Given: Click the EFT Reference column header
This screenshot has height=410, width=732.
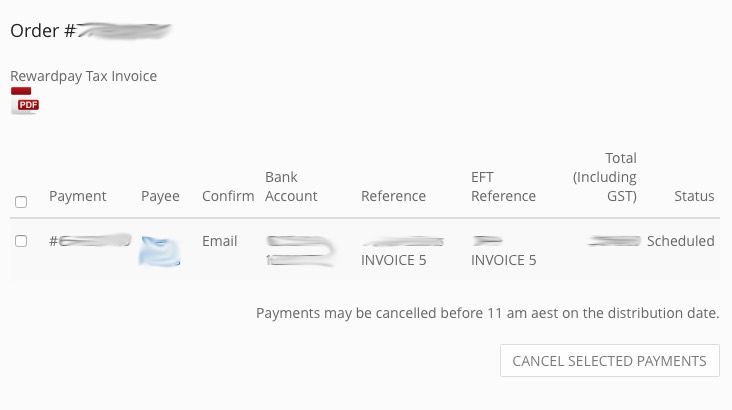Looking at the screenshot, I should 503,187.
